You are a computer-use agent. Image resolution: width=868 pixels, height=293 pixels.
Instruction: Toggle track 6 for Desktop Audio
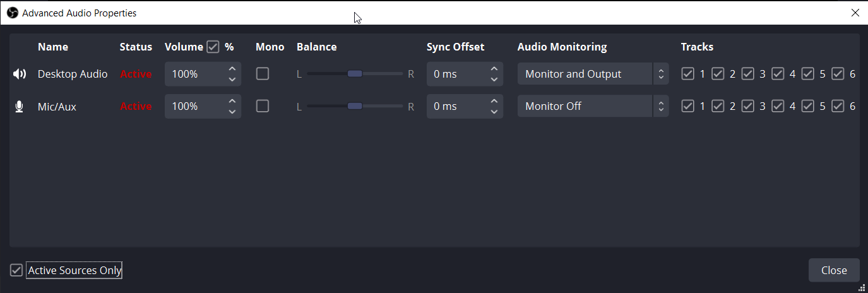coord(838,74)
